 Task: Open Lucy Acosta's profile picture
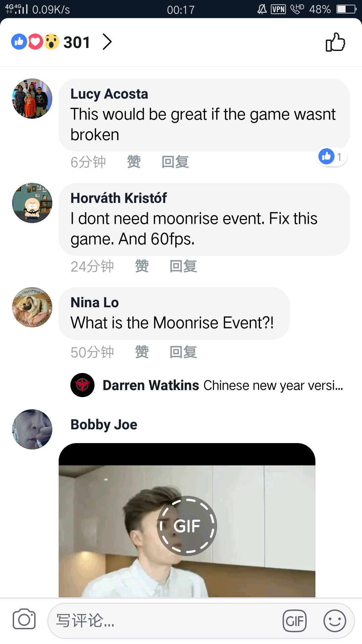pos(32,99)
